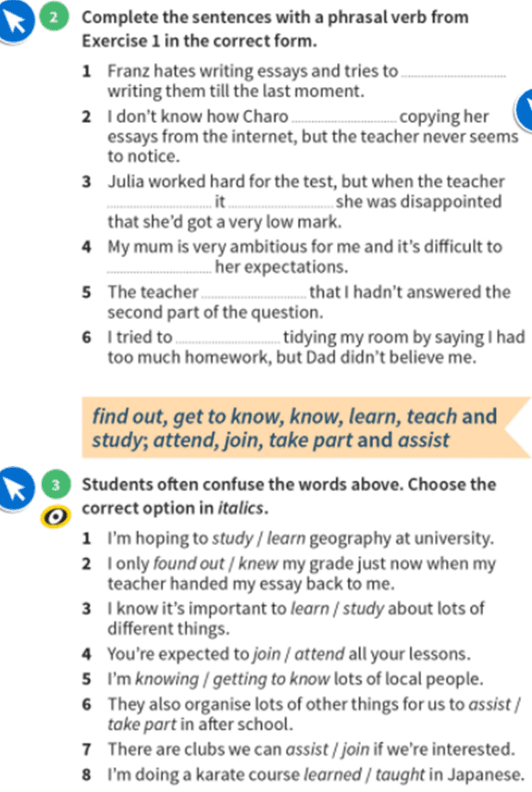The height and width of the screenshot is (792, 532).
Task: Click the blank before 'tidying my room'
Action: tap(227, 337)
